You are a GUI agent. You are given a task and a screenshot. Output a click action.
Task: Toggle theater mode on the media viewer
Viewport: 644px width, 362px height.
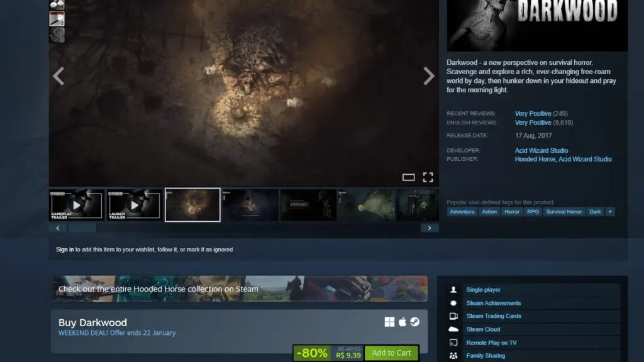click(409, 177)
